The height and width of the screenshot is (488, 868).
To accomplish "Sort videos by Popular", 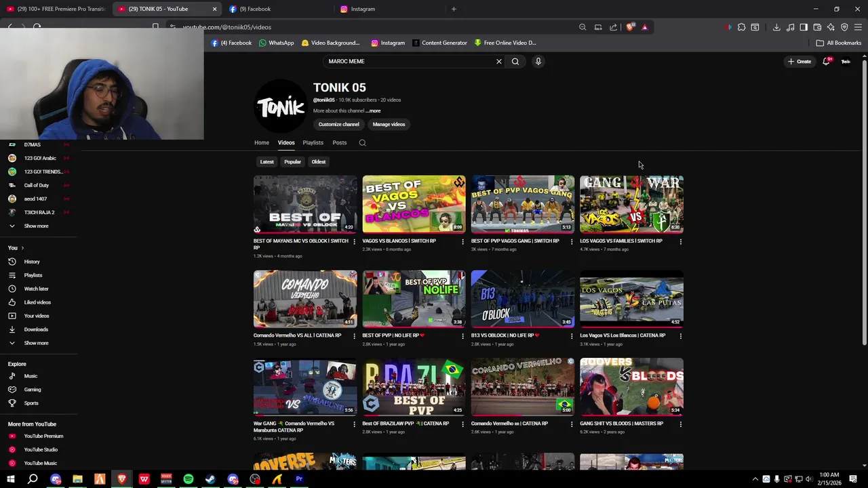I will [x=292, y=162].
